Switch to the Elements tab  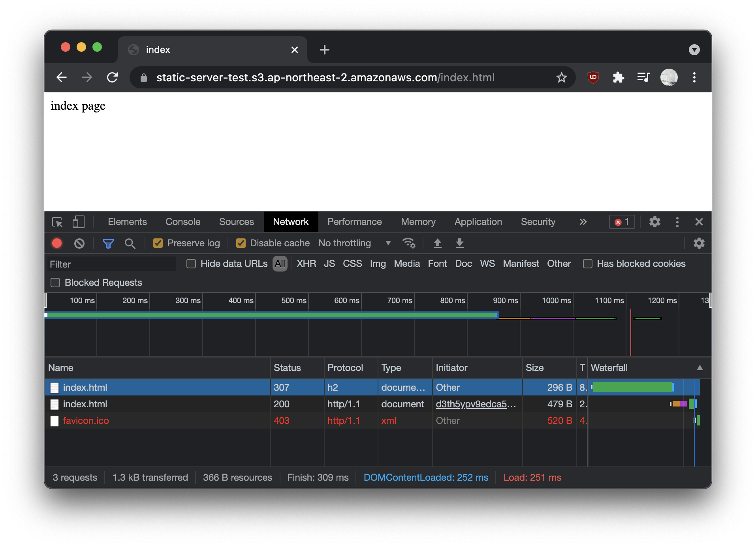(x=127, y=222)
